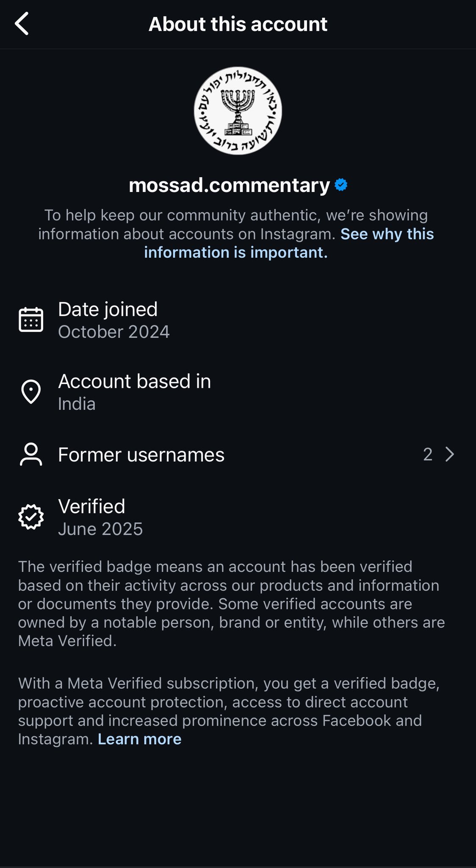Tap the mossad.commentary username
The width and height of the screenshot is (476, 868).
(x=229, y=185)
